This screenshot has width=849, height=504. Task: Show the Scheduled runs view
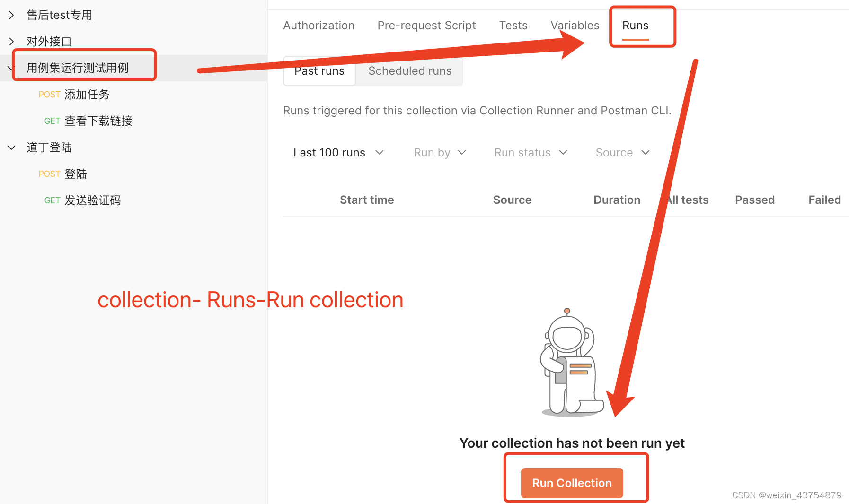point(410,71)
